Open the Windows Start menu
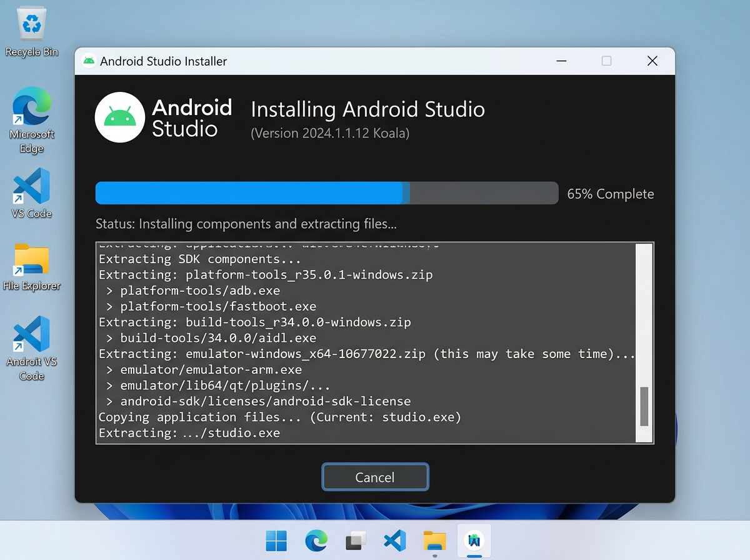The image size is (750, 560). (276, 541)
